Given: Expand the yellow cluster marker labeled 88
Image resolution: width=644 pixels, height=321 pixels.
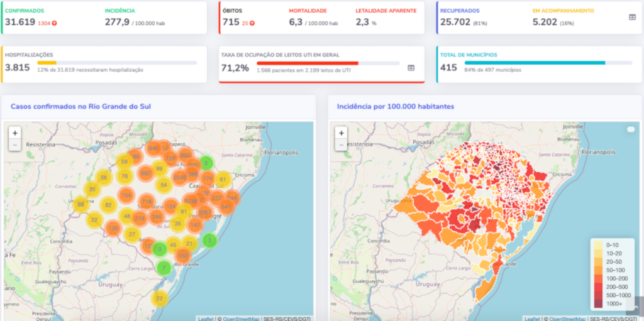Looking at the screenshot, I should 80,204.
